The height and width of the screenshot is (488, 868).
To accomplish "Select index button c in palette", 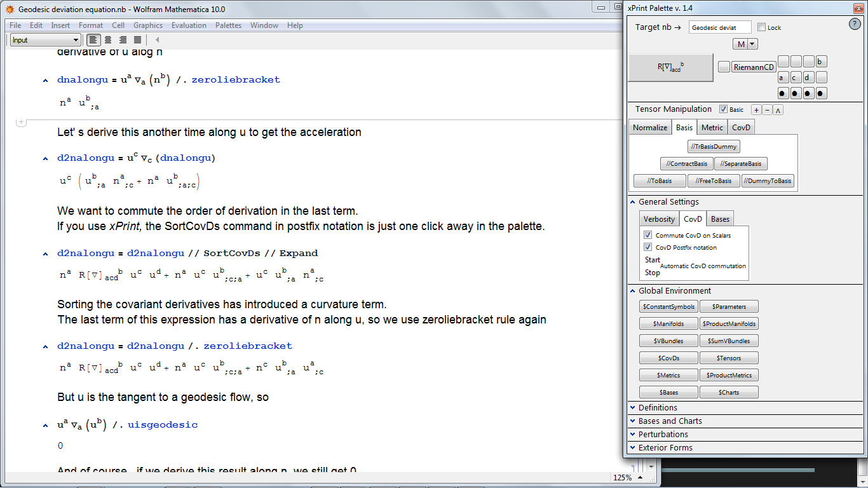I will (x=796, y=78).
